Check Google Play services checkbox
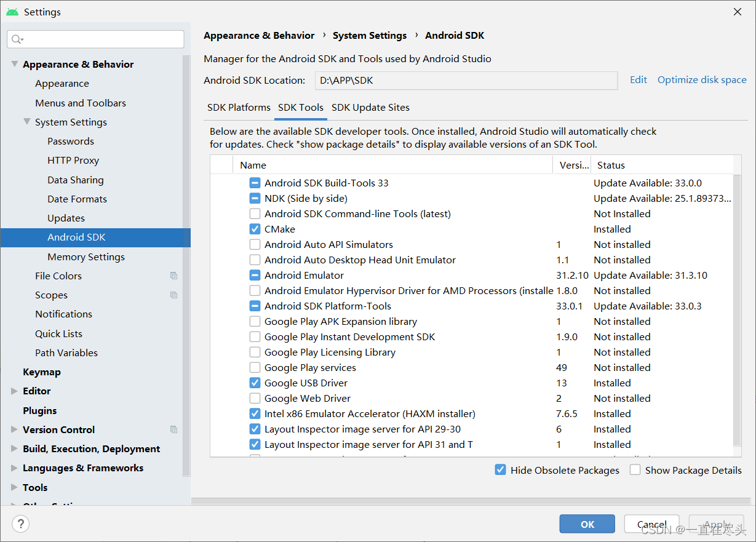Screen dimensions: 756x542 (255, 367)
